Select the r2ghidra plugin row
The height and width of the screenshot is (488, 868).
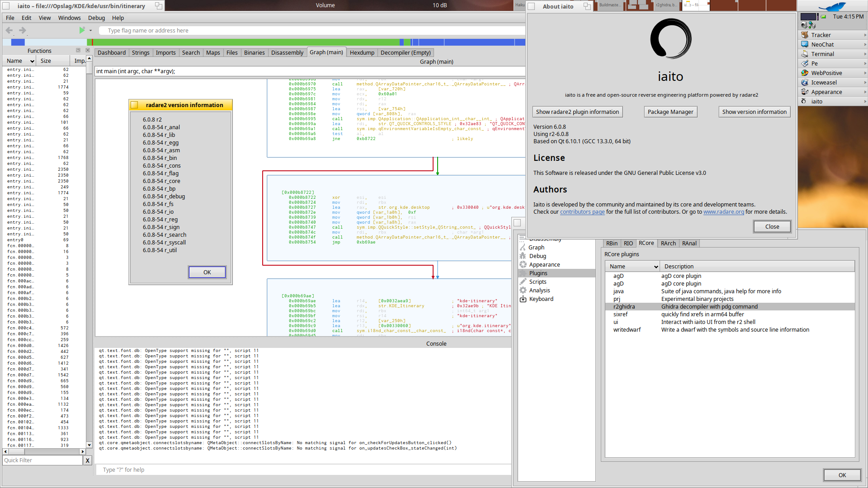tap(624, 307)
